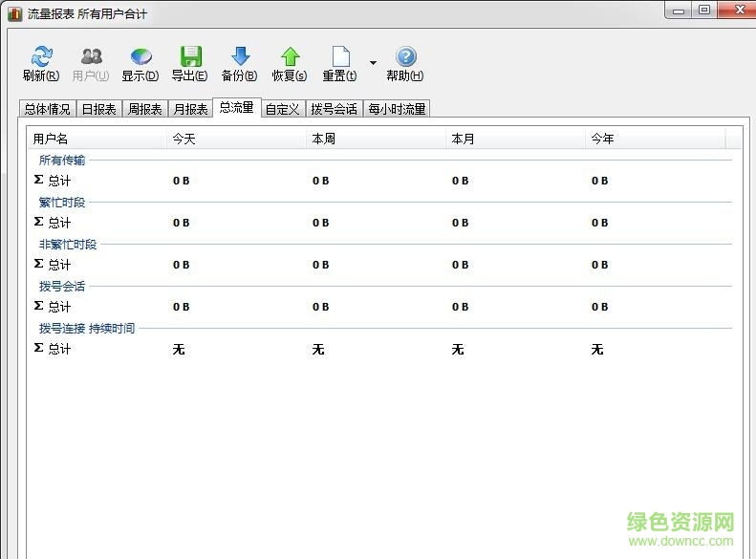Viewport: 756px width, 559px height.
Task: Select the 周报表 weekly report tab
Action: click(144, 109)
